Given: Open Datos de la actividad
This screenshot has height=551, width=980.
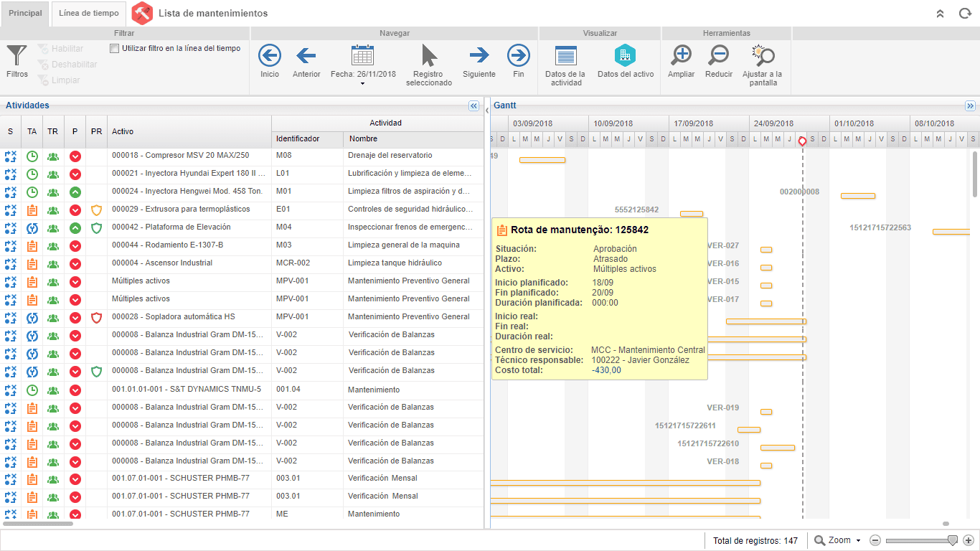Looking at the screenshot, I should pyautogui.click(x=565, y=65).
